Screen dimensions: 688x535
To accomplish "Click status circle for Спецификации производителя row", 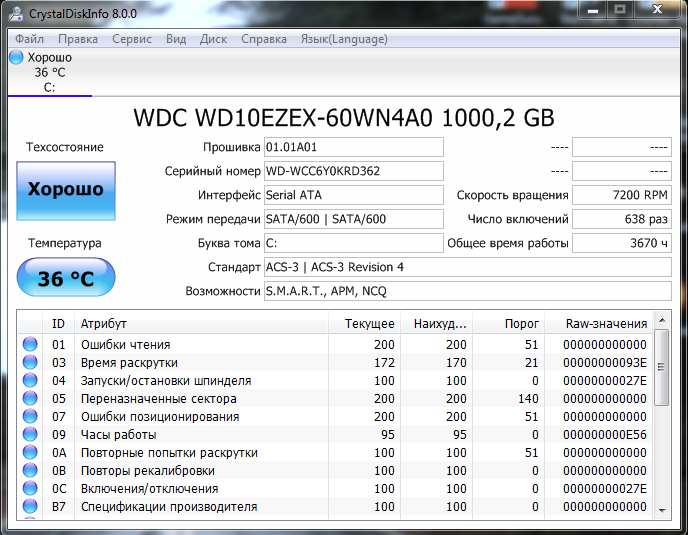I will click(30, 506).
